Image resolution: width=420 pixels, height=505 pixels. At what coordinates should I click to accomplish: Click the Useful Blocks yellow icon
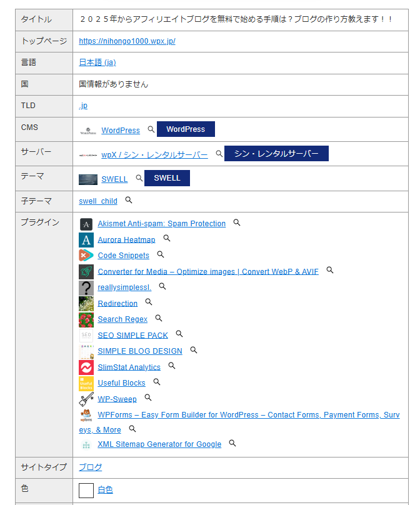pyautogui.click(x=86, y=384)
